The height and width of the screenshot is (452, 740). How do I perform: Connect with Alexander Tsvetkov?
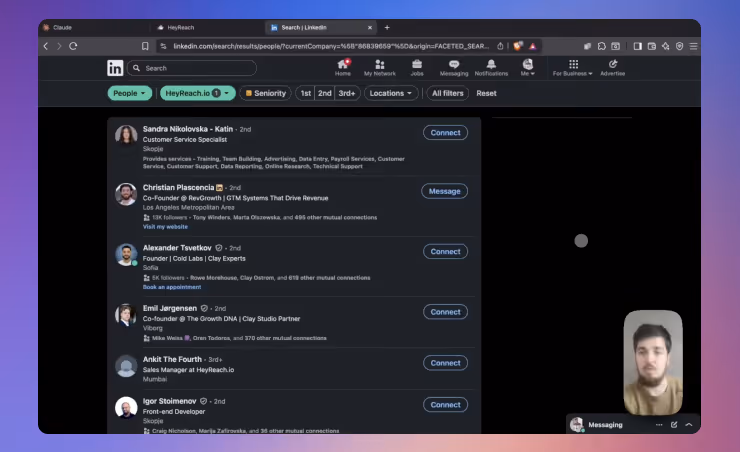coord(445,251)
